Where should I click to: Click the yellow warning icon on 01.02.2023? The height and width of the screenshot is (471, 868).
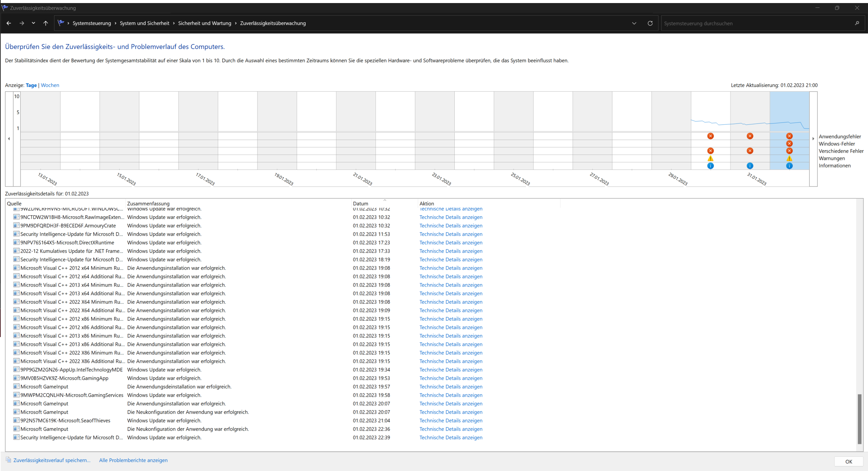tap(789, 158)
